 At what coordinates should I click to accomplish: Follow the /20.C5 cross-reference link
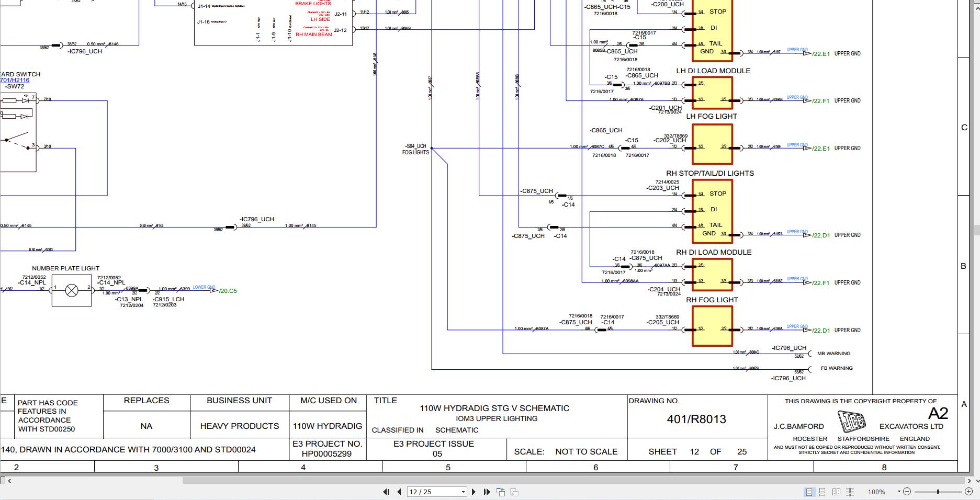pyautogui.click(x=228, y=290)
